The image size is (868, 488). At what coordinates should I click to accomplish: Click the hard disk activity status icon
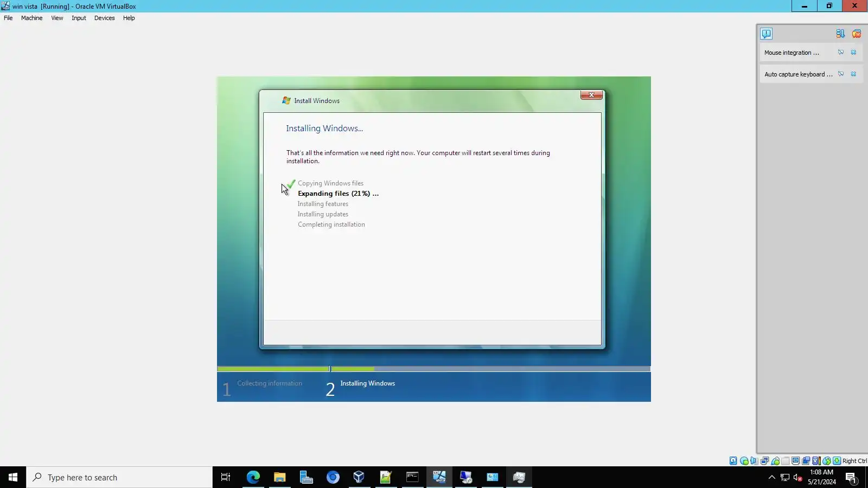coord(733,461)
